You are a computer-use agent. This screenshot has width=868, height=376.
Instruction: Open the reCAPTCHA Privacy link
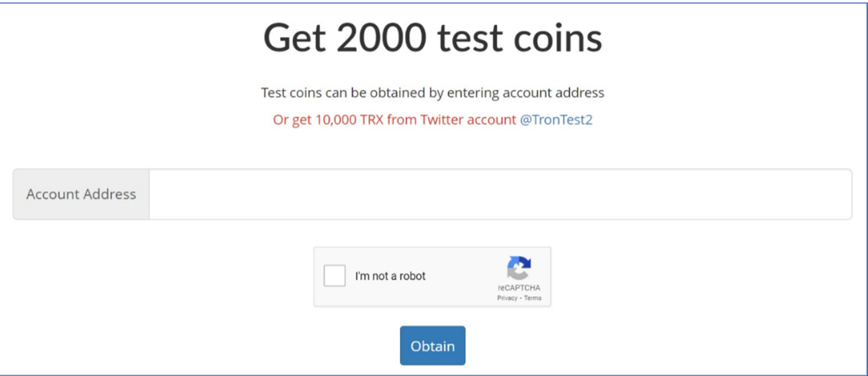[x=507, y=298]
